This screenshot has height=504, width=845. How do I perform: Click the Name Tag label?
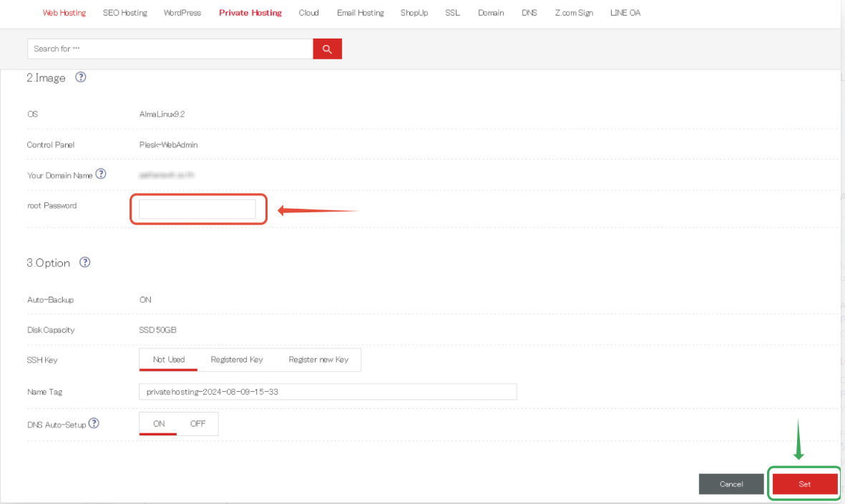click(x=45, y=392)
